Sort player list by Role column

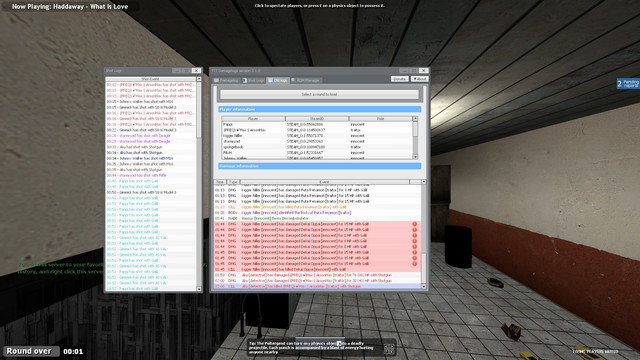pyautogui.click(x=380, y=119)
